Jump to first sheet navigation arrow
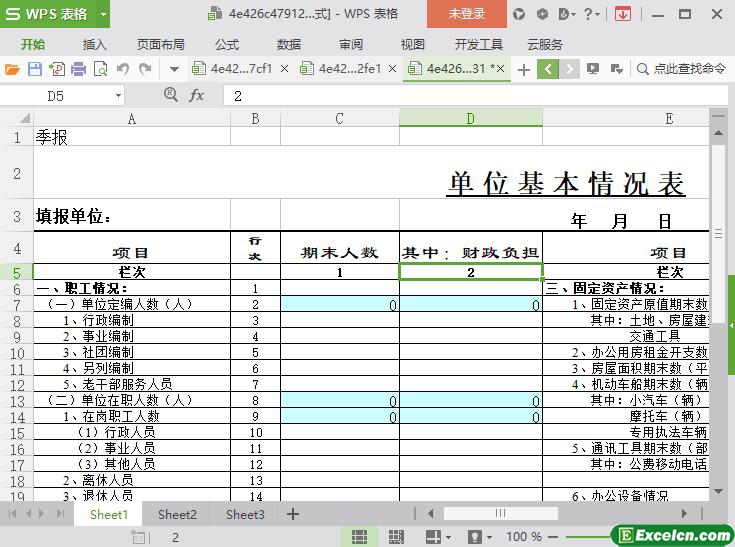The width and height of the screenshot is (735, 547). pos(12,514)
